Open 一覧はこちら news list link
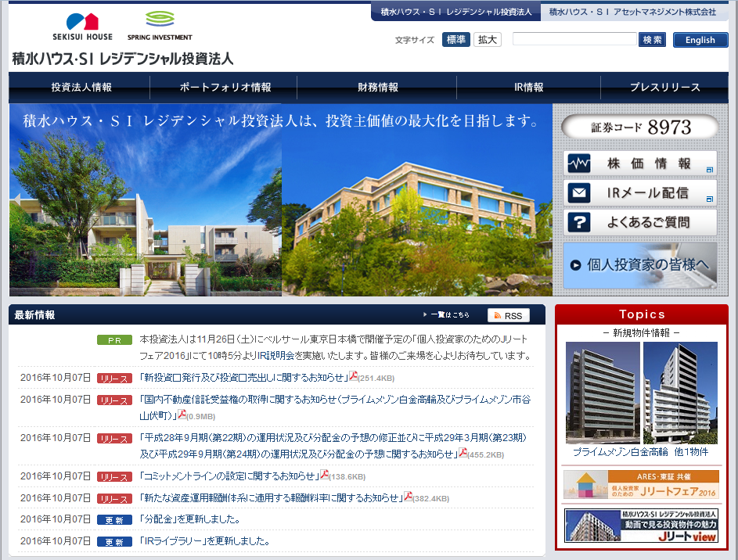 pos(448,315)
